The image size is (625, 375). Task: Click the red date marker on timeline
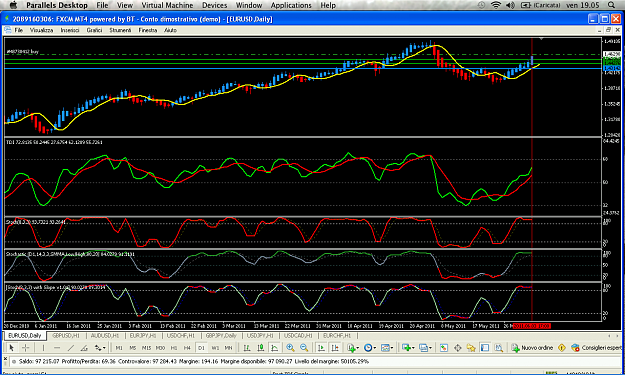tap(531, 326)
